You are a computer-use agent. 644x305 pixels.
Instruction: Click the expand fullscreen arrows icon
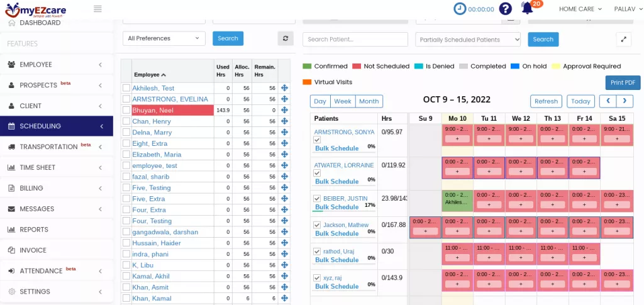click(x=623, y=40)
